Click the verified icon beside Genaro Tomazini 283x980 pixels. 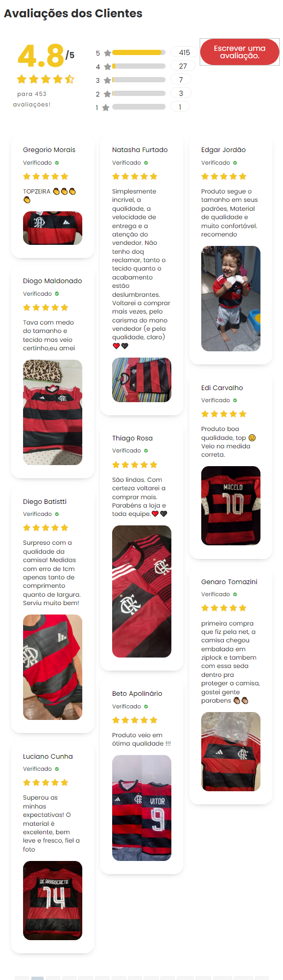click(235, 595)
